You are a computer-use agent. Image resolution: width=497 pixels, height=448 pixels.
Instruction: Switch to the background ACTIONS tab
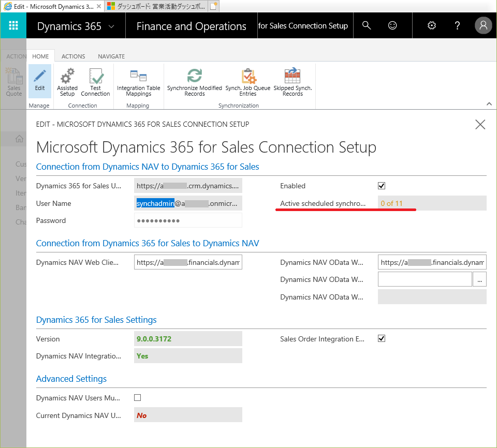(x=16, y=56)
